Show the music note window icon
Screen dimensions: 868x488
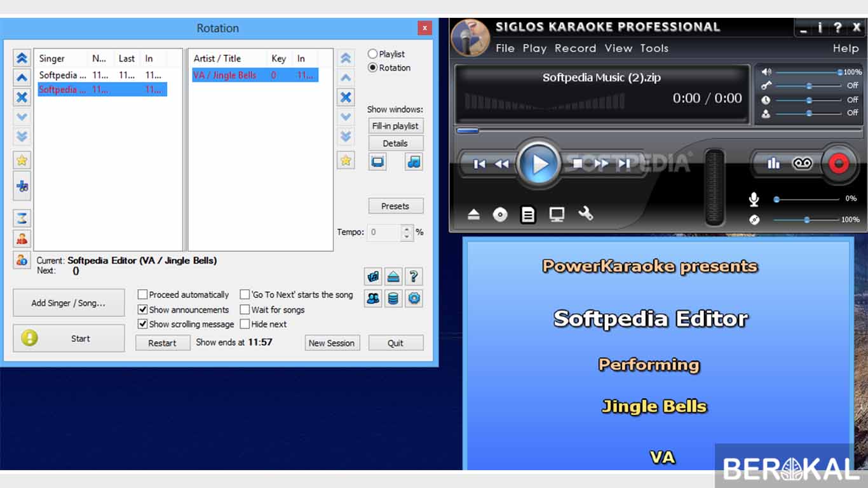pos(414,161)
